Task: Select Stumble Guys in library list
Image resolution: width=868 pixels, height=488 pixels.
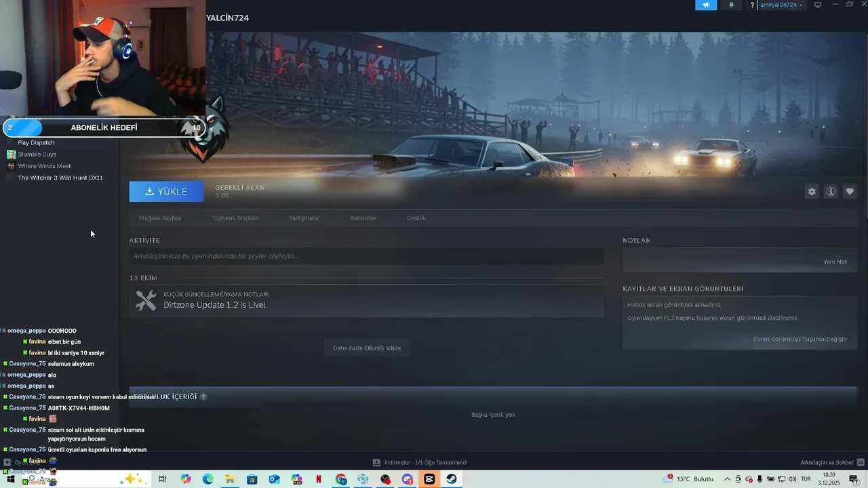Action: [37, 155]
